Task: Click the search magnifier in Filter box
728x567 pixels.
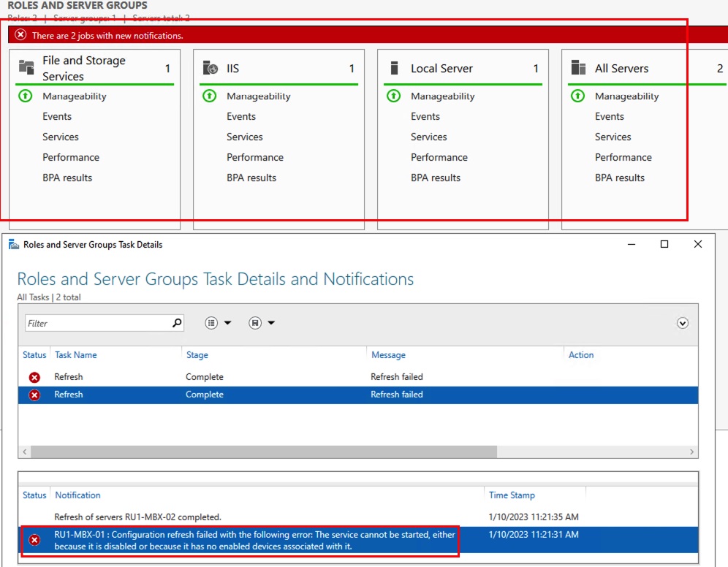Action: (x=177, y=323)
